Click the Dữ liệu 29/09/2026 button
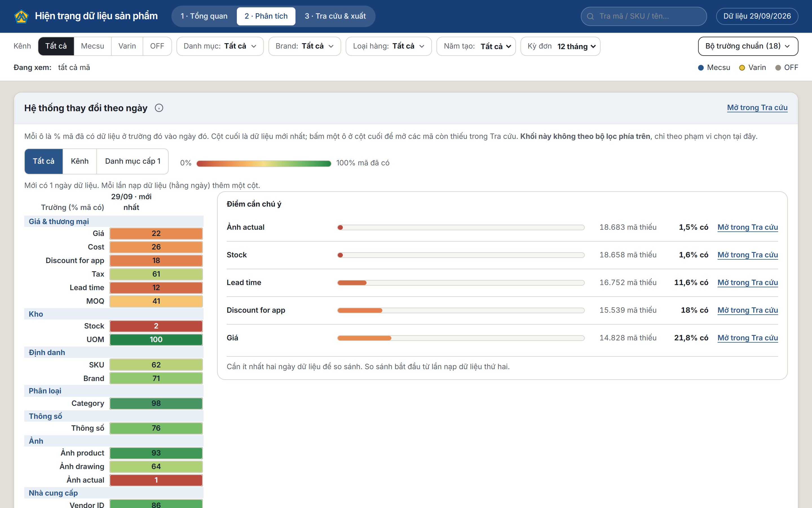The height and width of the screenshot is (508, 812). click(x=757, y=16)
